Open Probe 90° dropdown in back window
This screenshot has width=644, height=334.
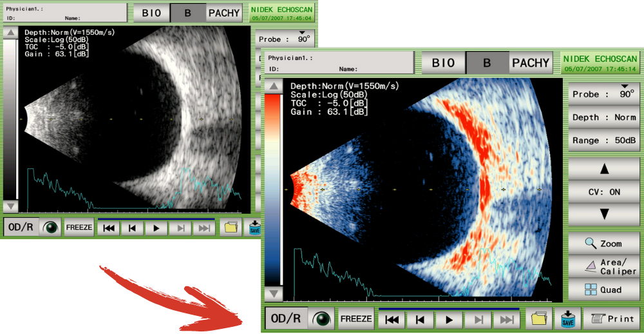click(285, 38)
